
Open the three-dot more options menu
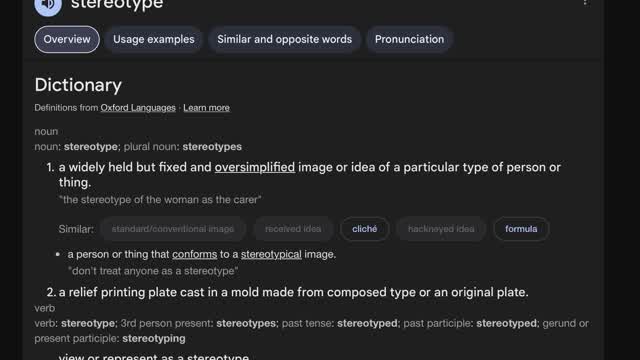(586, 3)
